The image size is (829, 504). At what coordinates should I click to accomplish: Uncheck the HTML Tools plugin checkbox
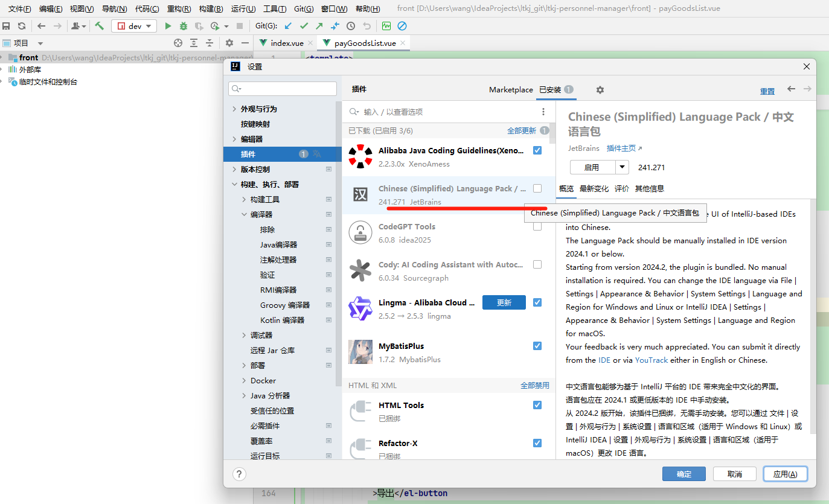click(537, 405)
